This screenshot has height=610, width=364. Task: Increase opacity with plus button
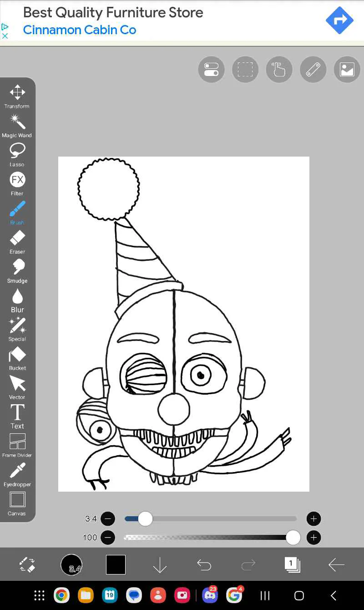[x=313, y=538]
